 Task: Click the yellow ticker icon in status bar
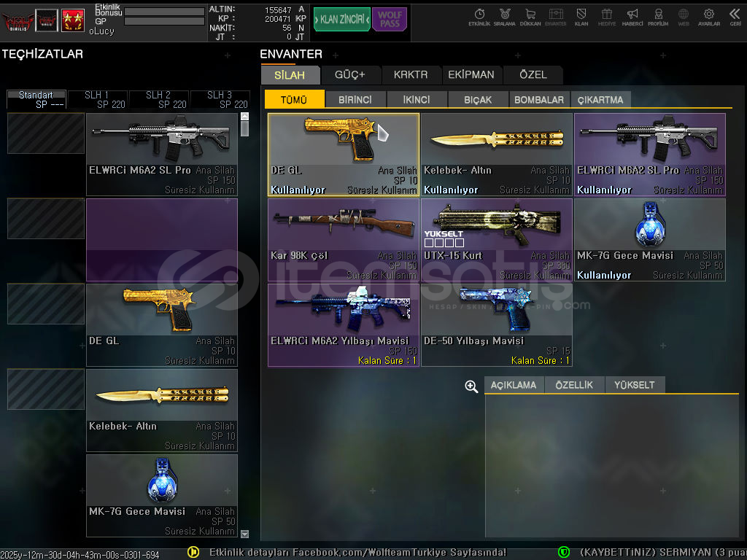pyautogui.click(x=193, y=552)
